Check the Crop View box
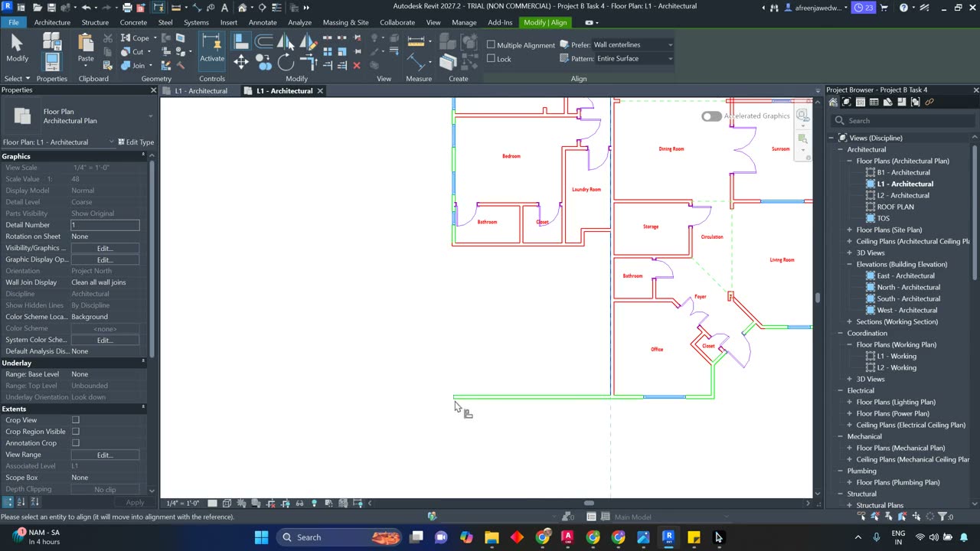980x551 pixels. (76, 420)
